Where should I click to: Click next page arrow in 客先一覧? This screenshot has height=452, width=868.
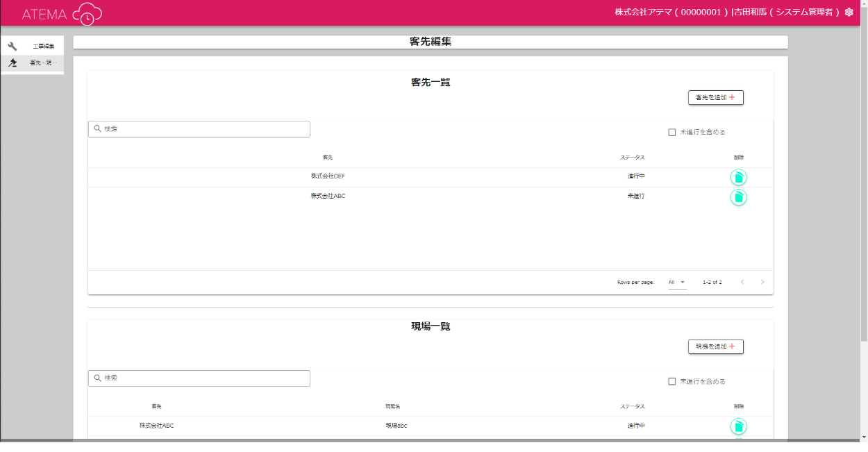[x=762, y=282]
